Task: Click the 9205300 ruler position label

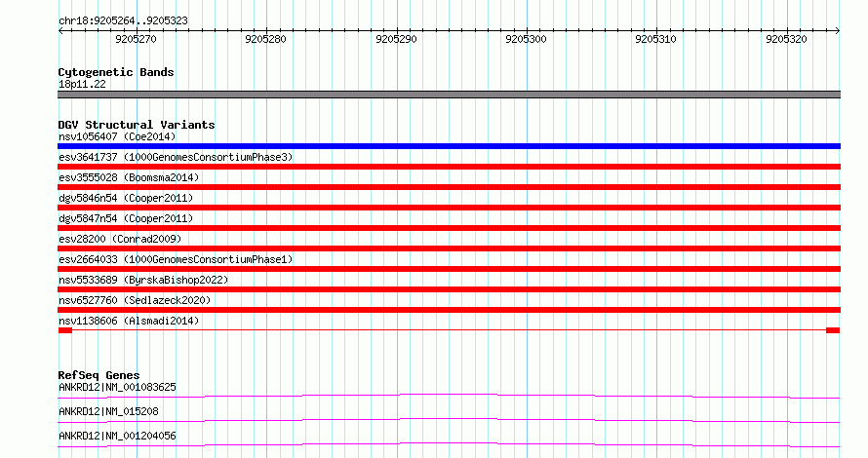Action: pyautogui.click(x=526, y=39)
